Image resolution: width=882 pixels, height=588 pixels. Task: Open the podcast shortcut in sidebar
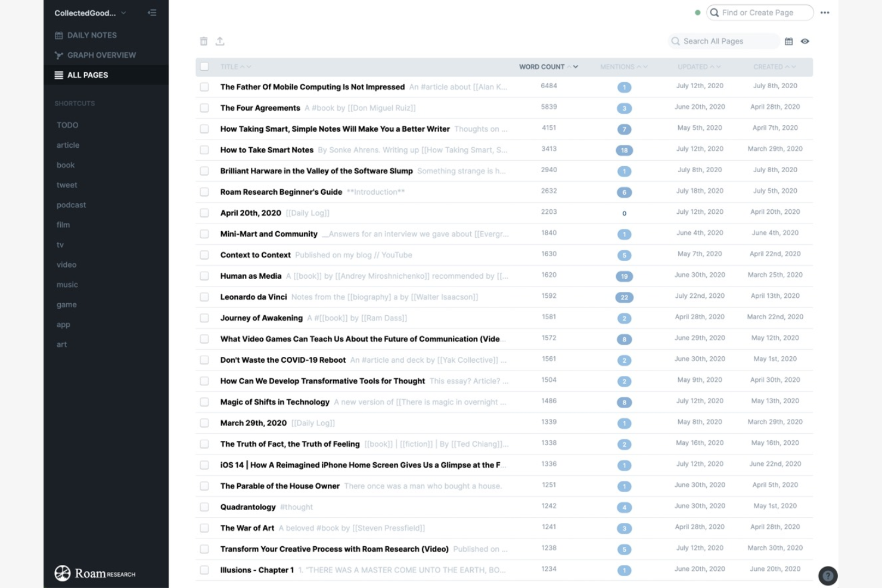(71, 205)
